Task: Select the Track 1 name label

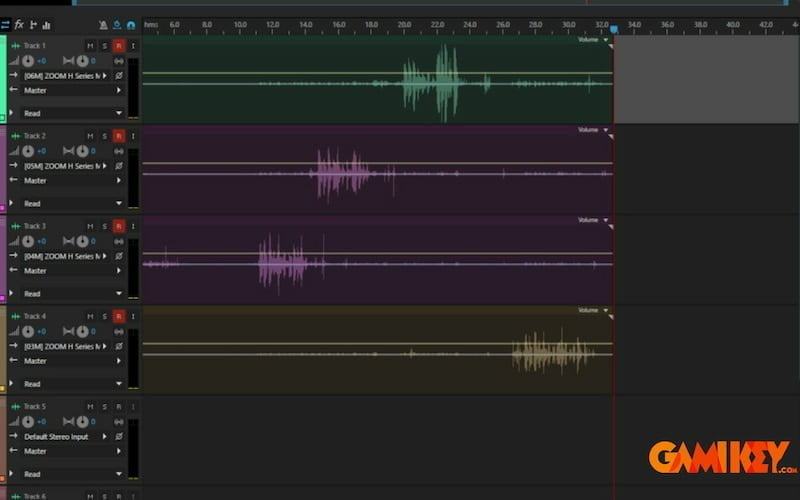Action: click(x=35, y=46)
